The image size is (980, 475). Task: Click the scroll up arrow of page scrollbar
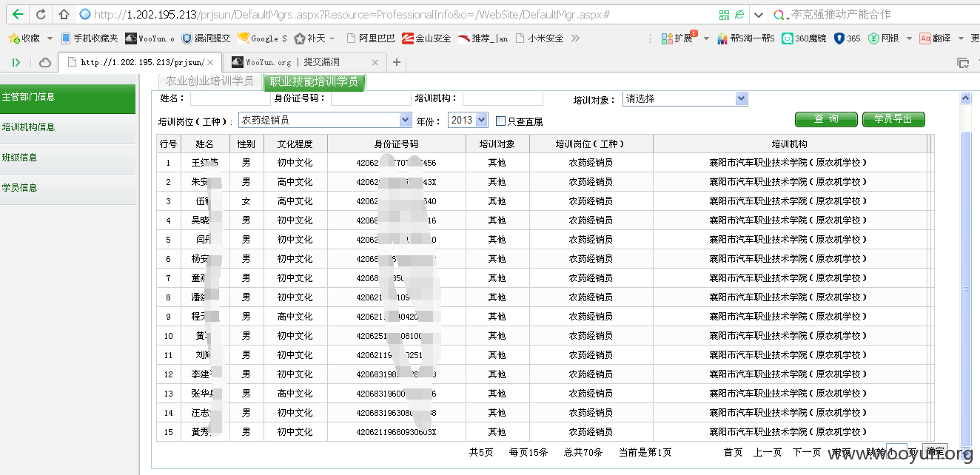965,98
